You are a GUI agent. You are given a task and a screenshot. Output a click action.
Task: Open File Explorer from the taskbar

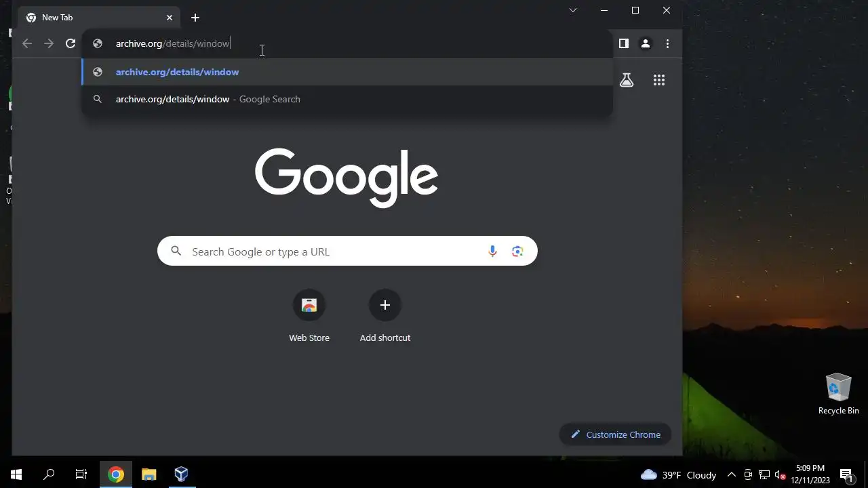[149, 474]
